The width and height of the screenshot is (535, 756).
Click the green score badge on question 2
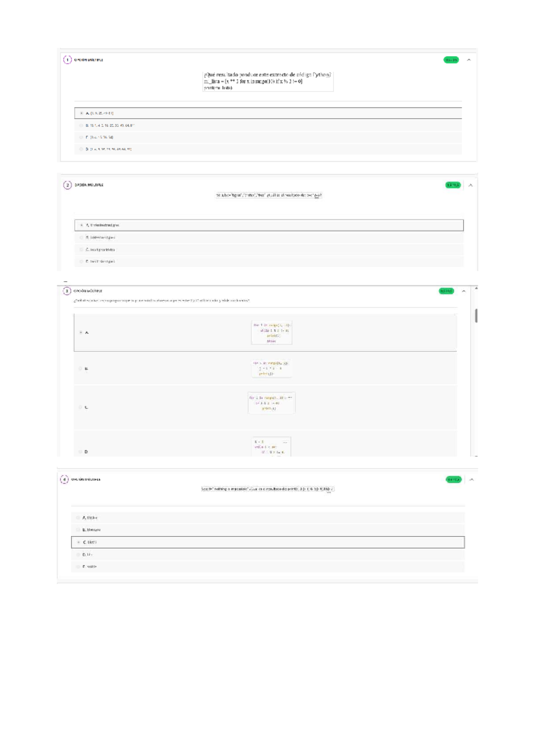(453, 185)
